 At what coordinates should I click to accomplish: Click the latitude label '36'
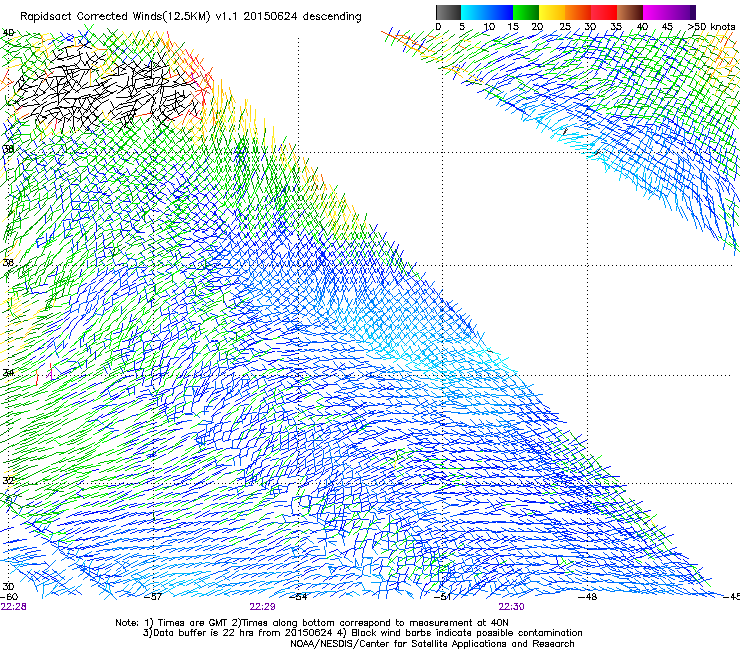(8, 262)
